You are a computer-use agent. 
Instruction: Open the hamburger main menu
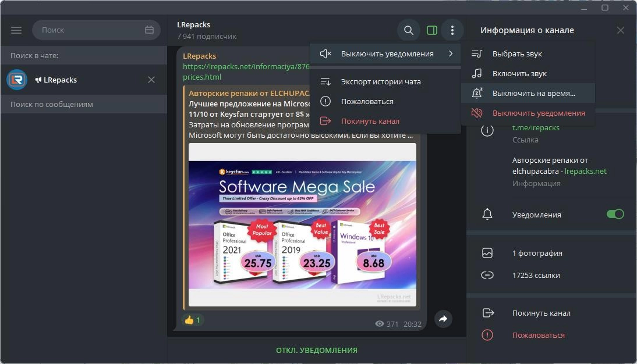16,30
